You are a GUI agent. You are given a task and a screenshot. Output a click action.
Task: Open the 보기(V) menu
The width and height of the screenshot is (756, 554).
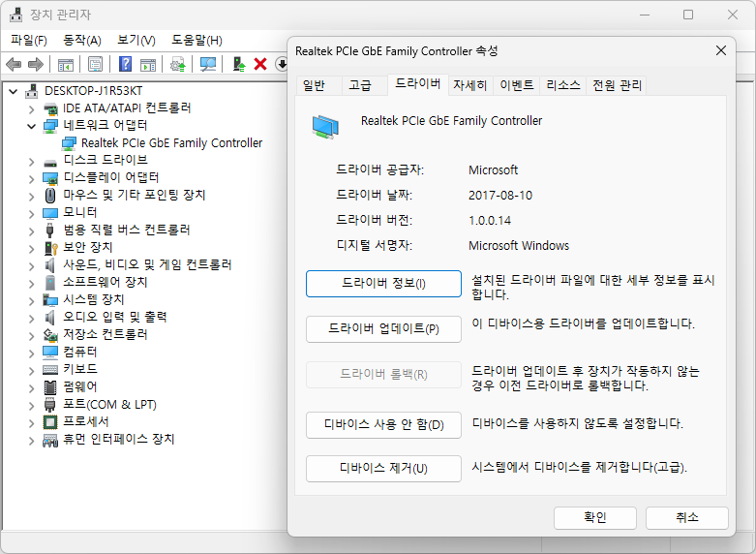point(136,40)
